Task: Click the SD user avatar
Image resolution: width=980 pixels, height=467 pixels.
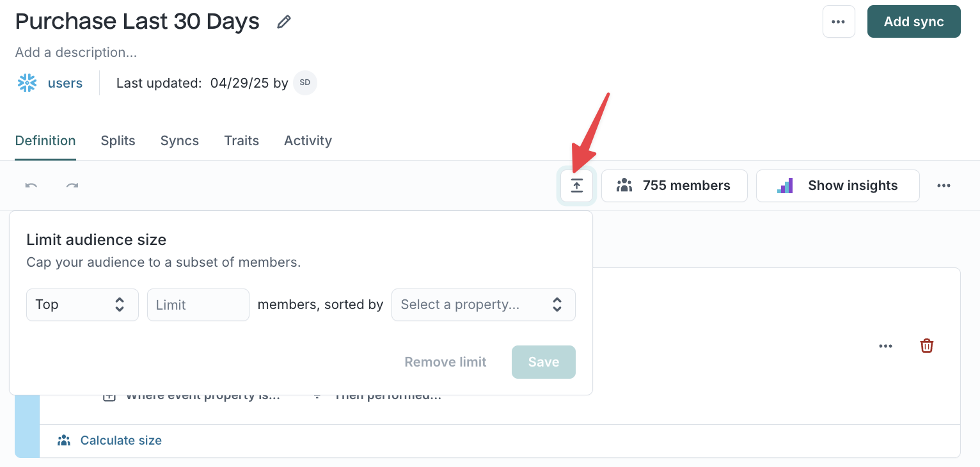Action: 305,83
